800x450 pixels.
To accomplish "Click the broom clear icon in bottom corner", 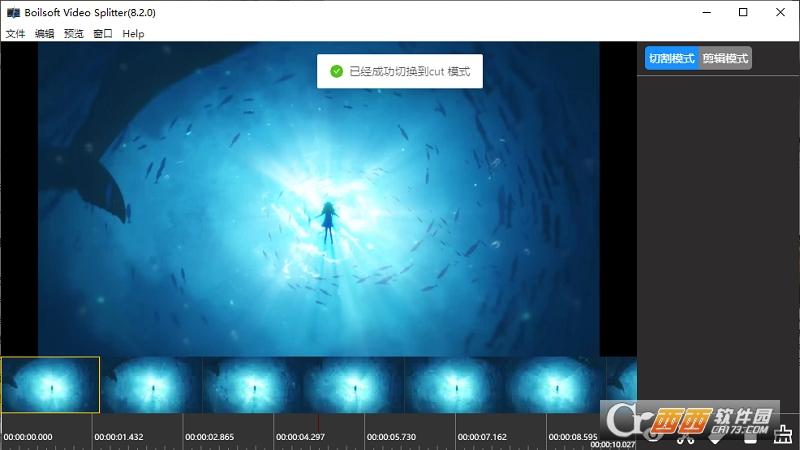I will (783, 434).
